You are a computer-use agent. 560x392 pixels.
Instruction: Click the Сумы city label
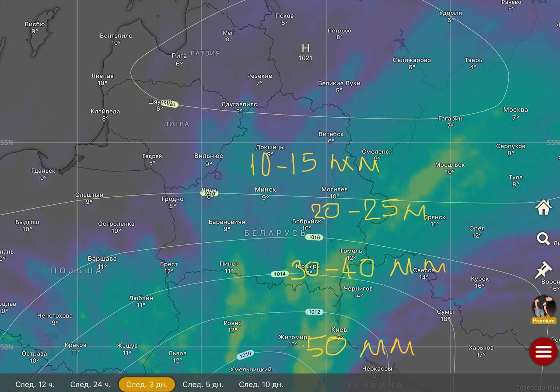pyautogui.click(x=445, y=312)
